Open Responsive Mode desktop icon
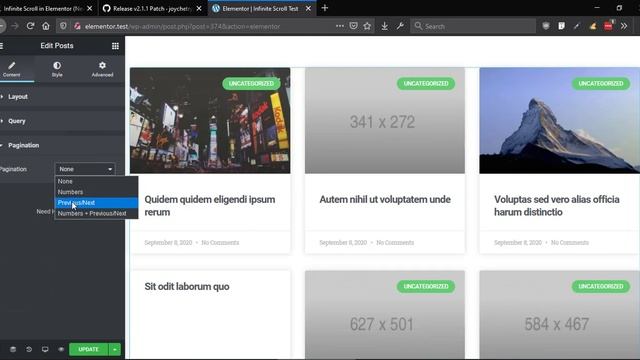 pyautogui.click(x=45, y=349)
